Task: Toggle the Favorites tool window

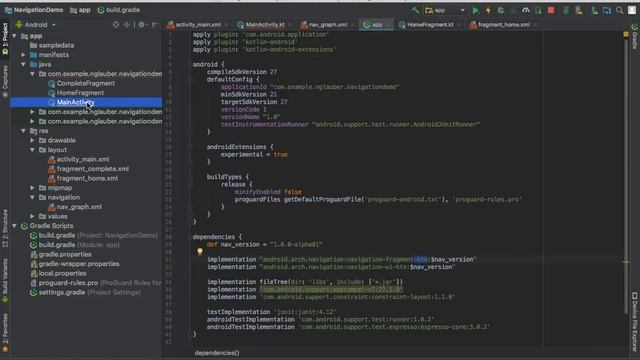Action: (x=5, y=333)
